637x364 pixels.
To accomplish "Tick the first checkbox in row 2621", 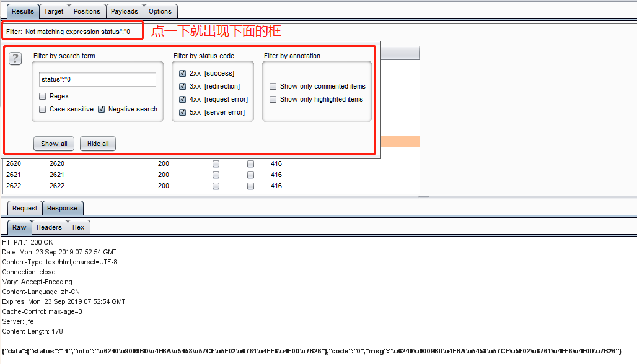I will pyautogui.click(x=216, y=175).
